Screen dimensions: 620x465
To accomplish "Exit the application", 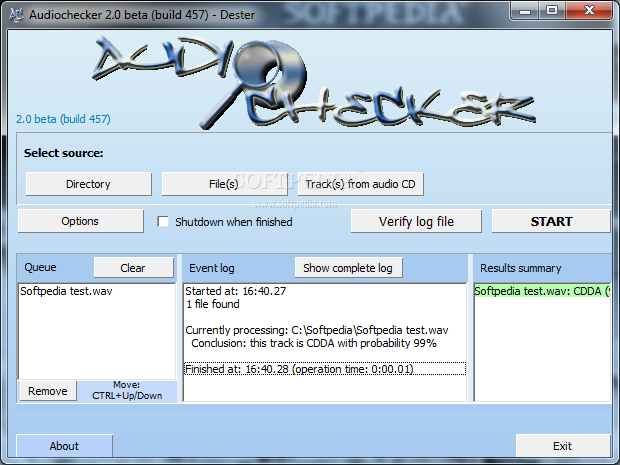I will [563, 446].
